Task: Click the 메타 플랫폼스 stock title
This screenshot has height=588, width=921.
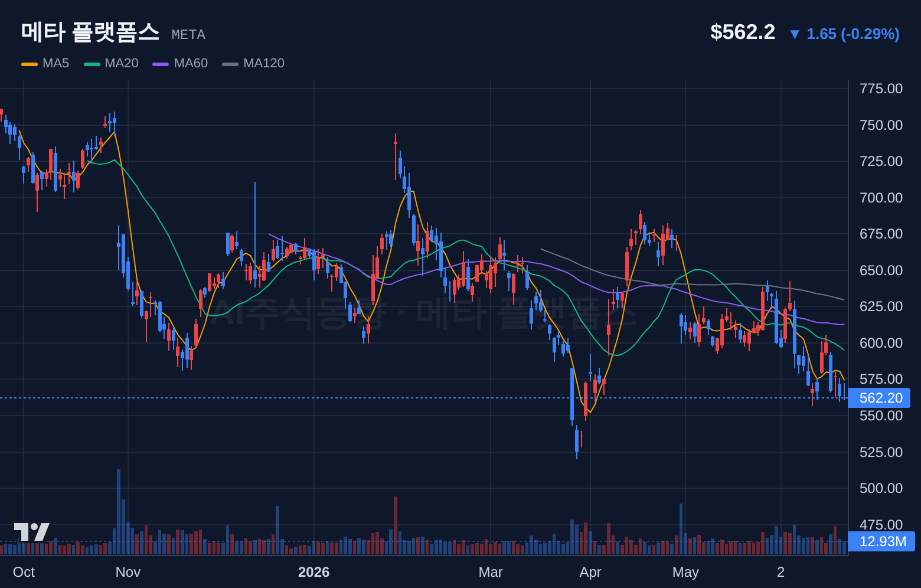Action: (x=90, y=32)
